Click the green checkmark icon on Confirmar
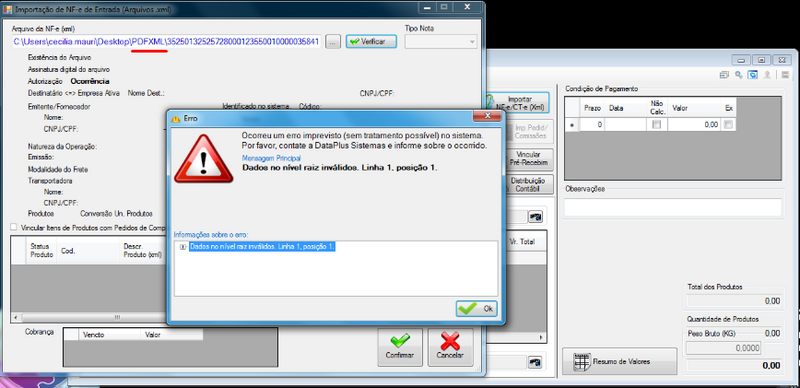Screen dimensions: 800x388 (399, 341)
